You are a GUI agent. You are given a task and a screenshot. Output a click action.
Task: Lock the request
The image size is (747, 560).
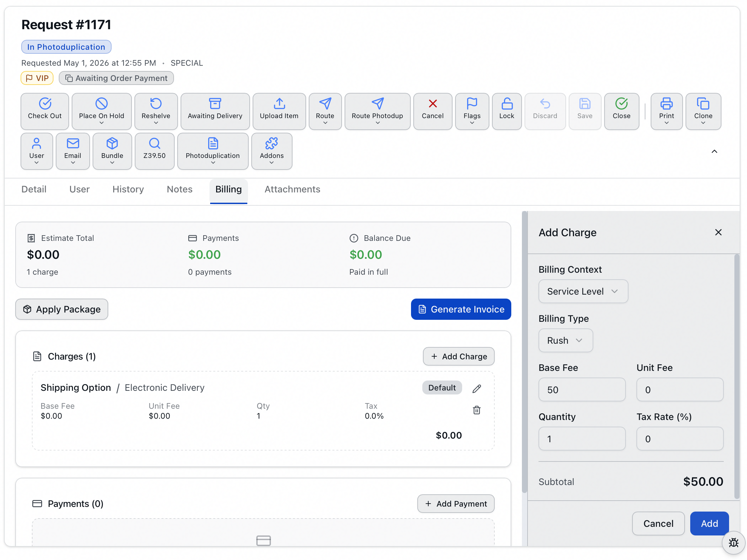click(507, 111)
